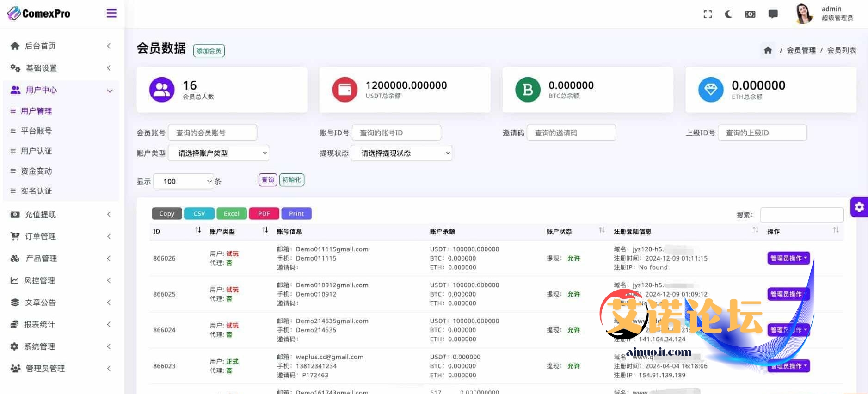Open 管理员操作 dropdown for user 866025
The height and width of the screenshot is (394, 868).
[x=788, y=294]
